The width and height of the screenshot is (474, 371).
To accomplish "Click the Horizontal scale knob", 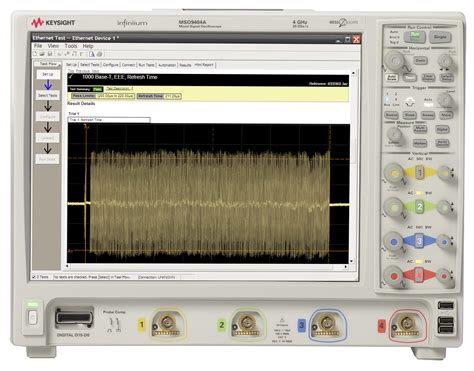I will [x=395, y=61].
